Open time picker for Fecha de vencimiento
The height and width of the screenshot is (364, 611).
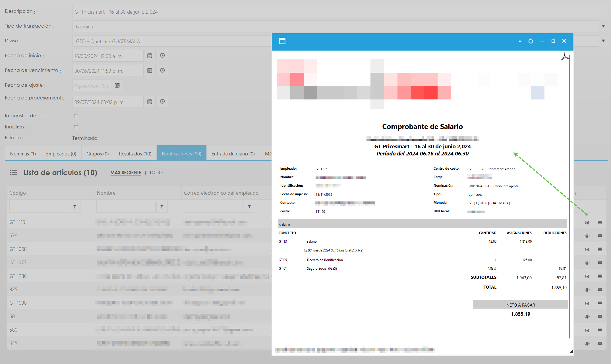(162, 70)
